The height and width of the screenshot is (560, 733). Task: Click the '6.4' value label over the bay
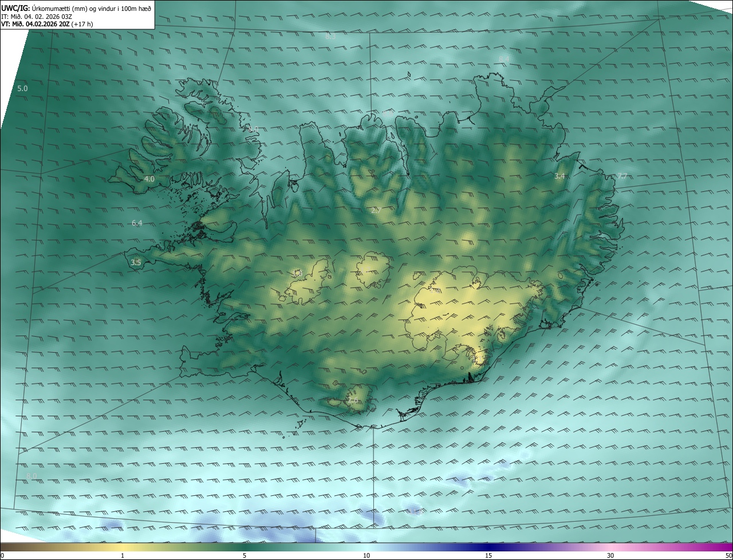tap(137, 223)
